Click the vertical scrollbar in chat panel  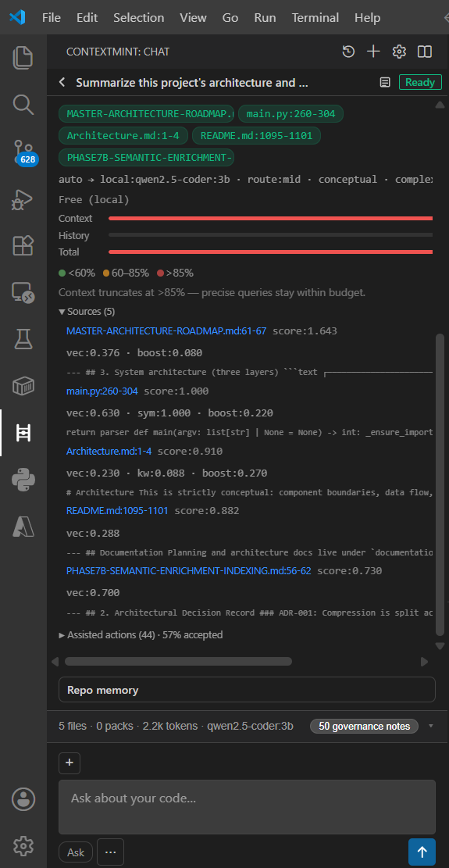tap(440, 485)
